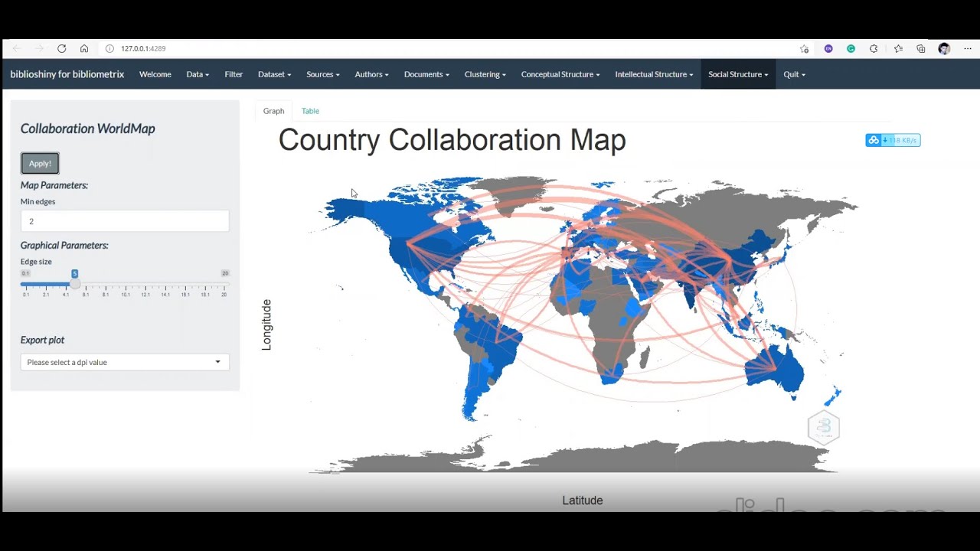Click the Country Collaboration Map title
Viewport: 980px width, 551px height.
coord(452,140)
